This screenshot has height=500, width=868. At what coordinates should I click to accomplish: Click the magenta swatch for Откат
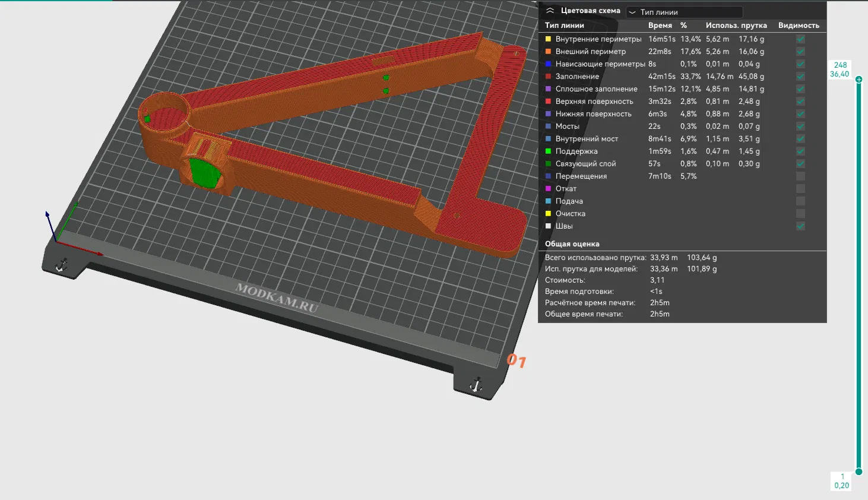tap(549, 189)
